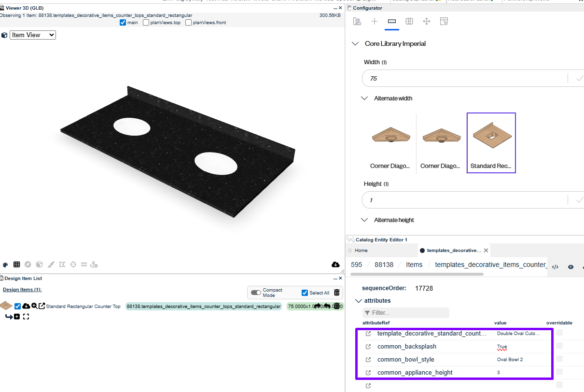Click the 3D cube icon in viewer toolbar
Screen dimensions: 584x392
tap(40, 265)
